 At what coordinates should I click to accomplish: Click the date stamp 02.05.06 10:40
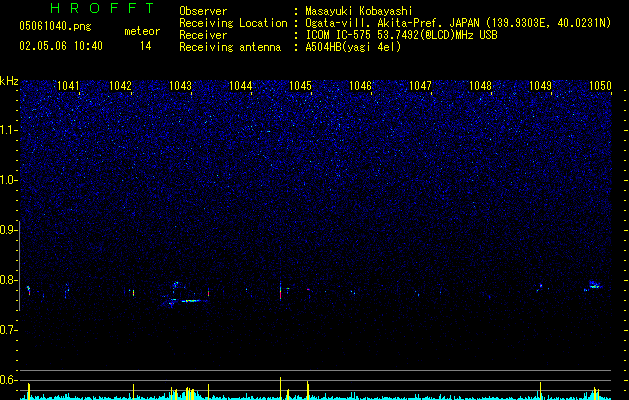(61, 46)
